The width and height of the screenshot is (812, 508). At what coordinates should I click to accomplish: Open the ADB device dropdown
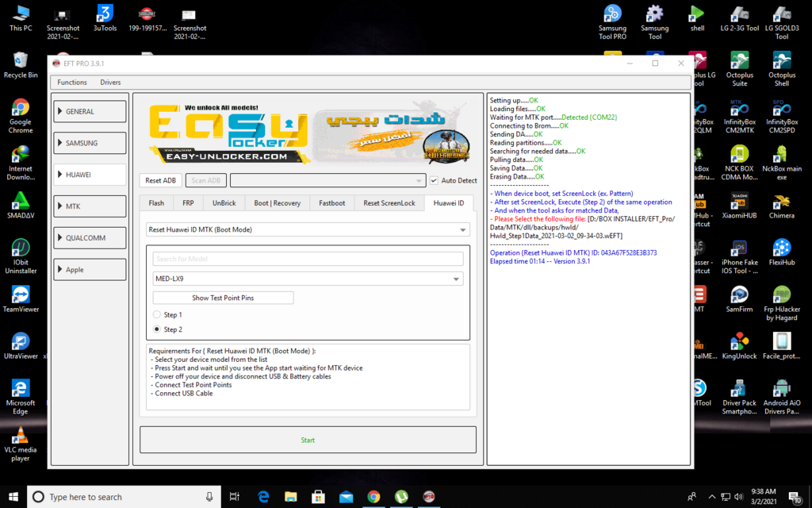[327, 180]
